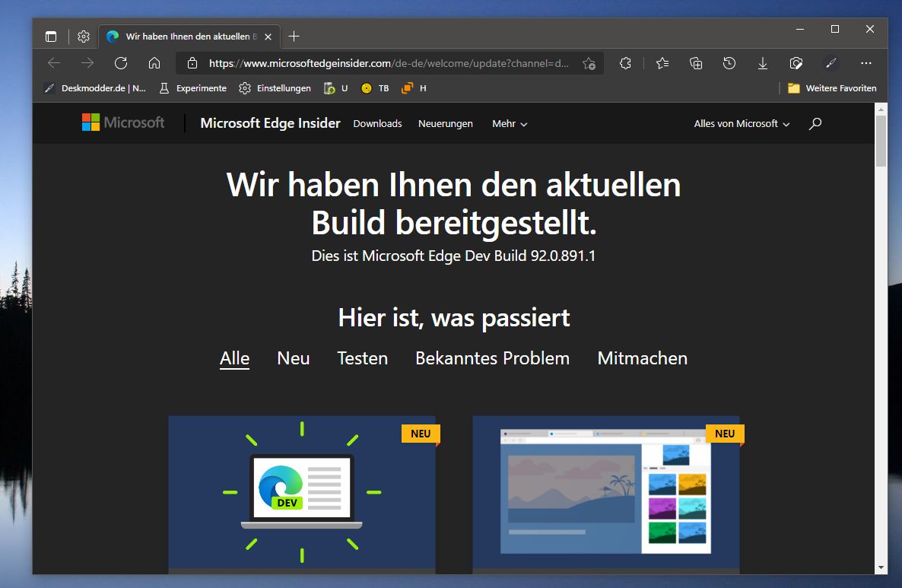Go back with the back arrow
The image size is (902, 588).
[54, 63]
